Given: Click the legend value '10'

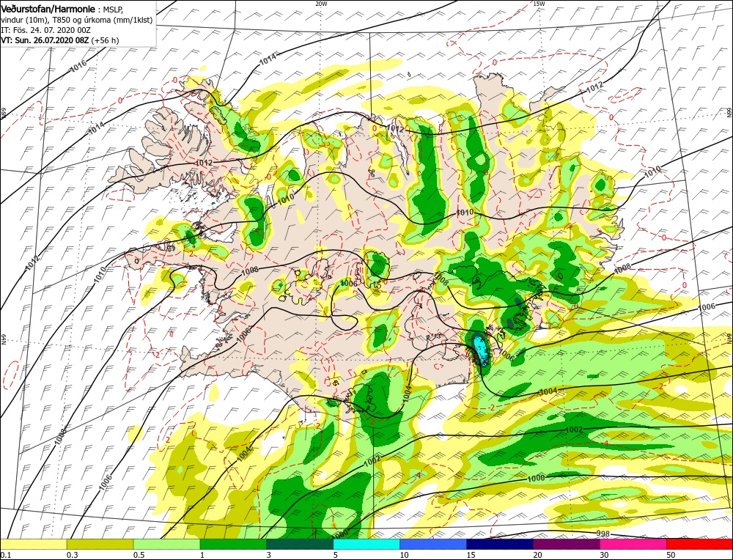Looking at the screenshot, I should coord(405,555).
